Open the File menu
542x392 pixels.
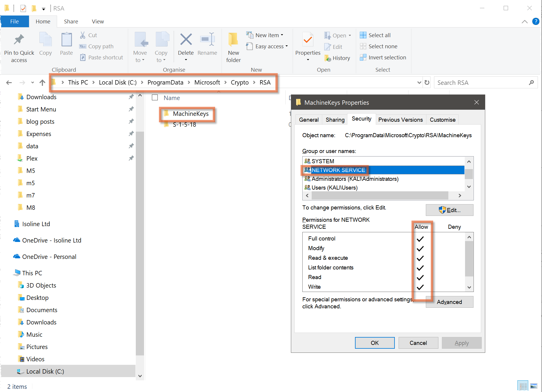pyautogui.click(x=14, y=21)
